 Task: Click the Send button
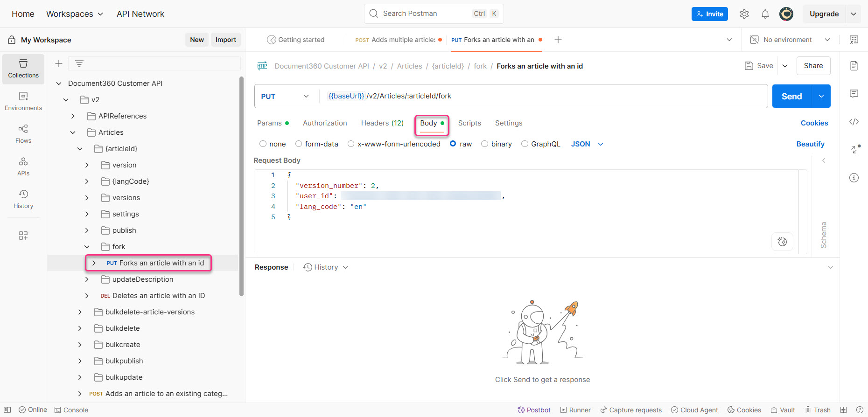point(792,96)
